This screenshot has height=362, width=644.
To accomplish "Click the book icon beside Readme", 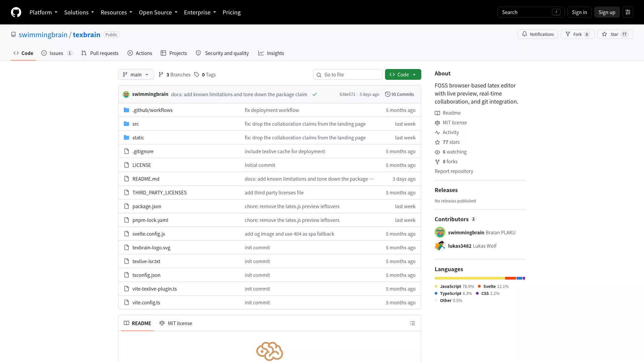I will tap(437, 113).
